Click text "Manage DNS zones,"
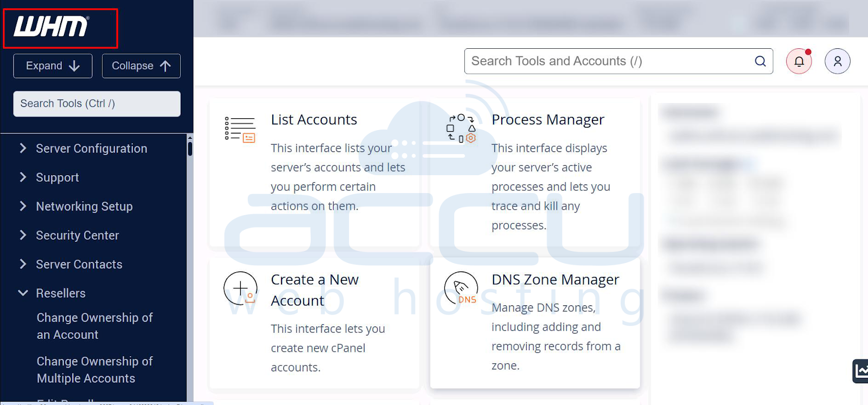Image resolution: width=868 pixels, height=405 pixels. point(544,307)
